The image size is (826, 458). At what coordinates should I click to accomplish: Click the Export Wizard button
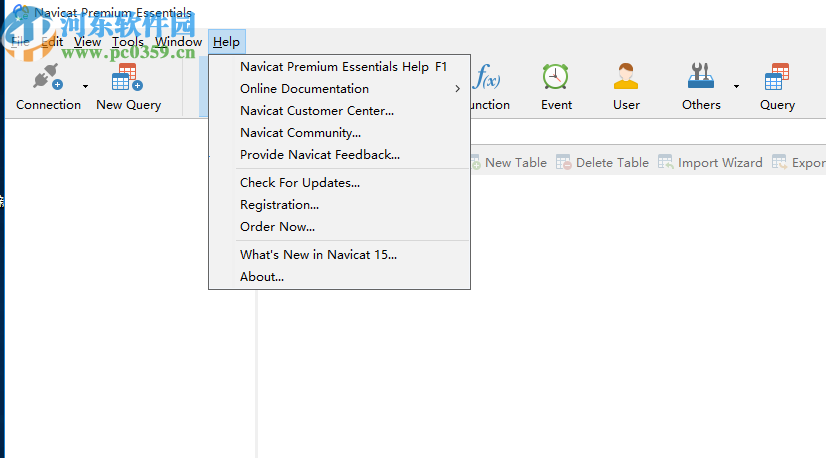click(799, 162)
